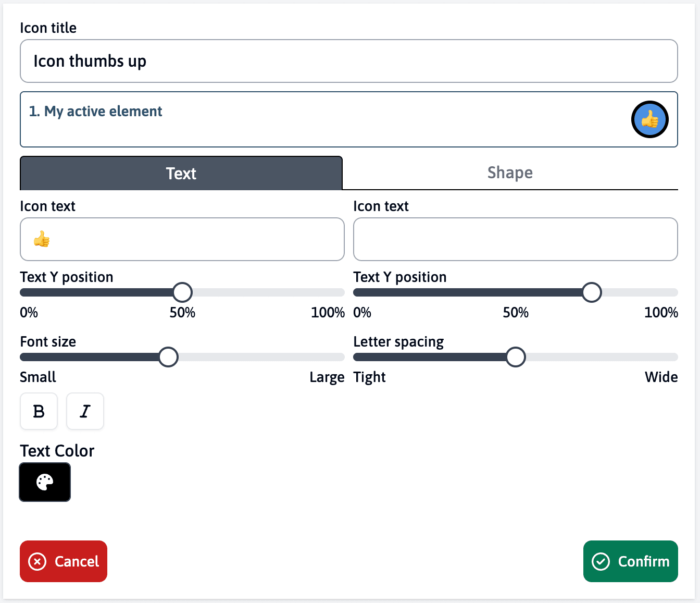Cancel the icon editing dialog
Screen dimensions: 700x603
pyautogui.click(x=63, y=561)
